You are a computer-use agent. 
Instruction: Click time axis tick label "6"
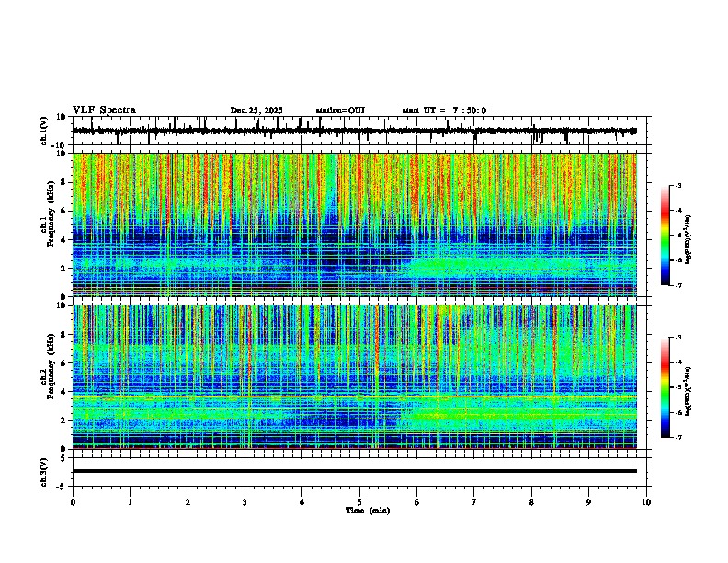click(x=417, y=502)
